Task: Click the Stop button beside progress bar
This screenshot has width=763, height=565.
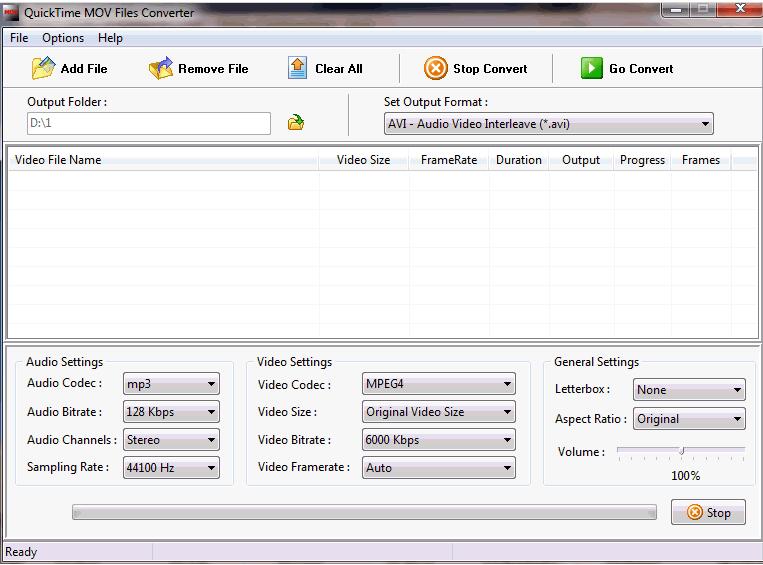Action: (708, 513)
